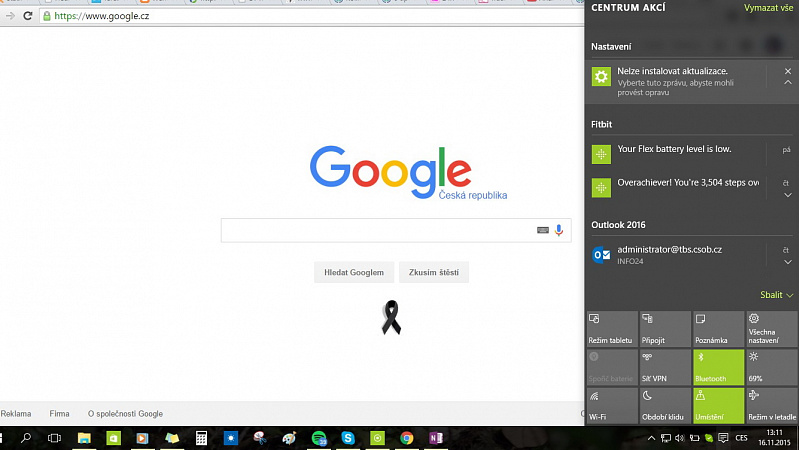This screenshot has height=450, width=799.
Task: Toggle the Wi-Fi quick action tile
Action: click(x=611, y=405)
